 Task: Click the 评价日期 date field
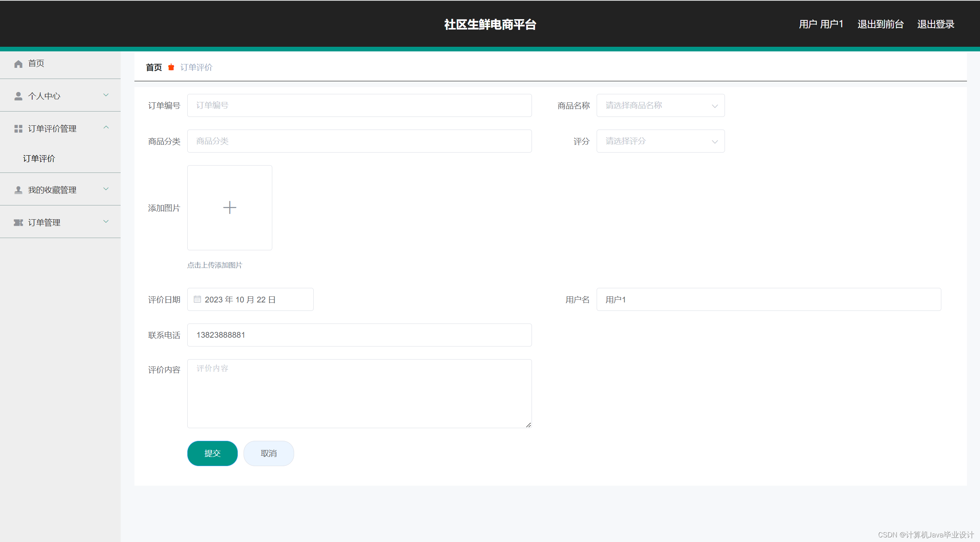(x=250, y=299)
